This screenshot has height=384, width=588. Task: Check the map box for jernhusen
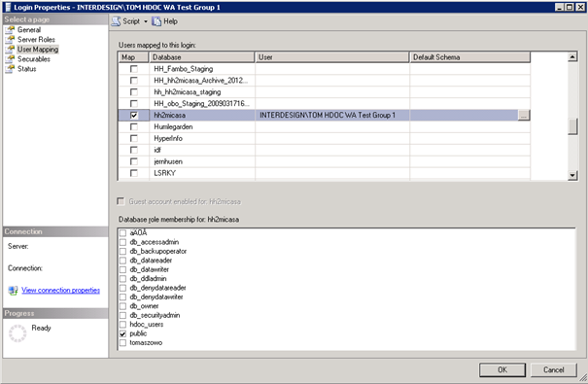tap(133, 161)
